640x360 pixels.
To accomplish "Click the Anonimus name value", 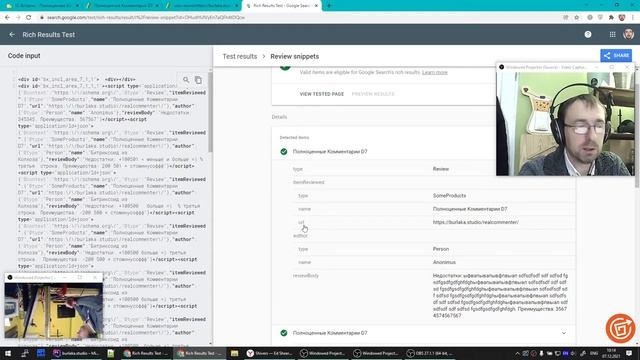I will [x=444, y=262].
